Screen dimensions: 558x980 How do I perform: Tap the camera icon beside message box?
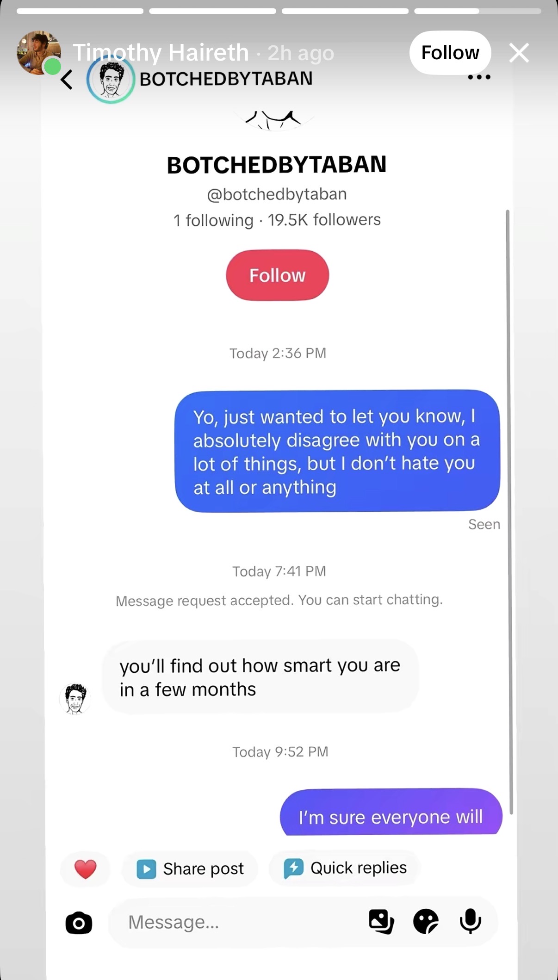pyautogui.click(x=79, y=923)
